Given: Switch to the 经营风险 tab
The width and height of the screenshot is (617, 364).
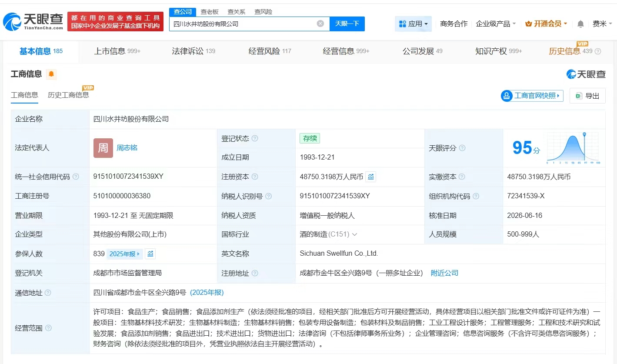Looking at the screenshot, I should (x=270, y=51).
